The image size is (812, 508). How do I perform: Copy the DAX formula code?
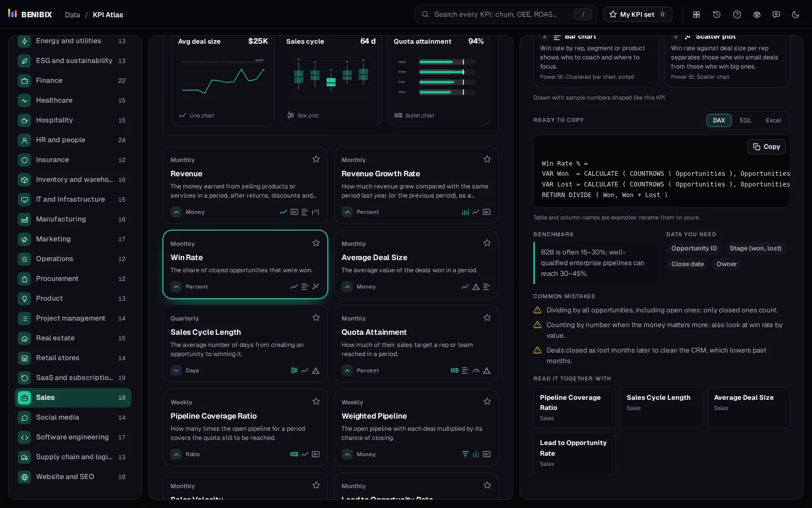coord(766,147)
